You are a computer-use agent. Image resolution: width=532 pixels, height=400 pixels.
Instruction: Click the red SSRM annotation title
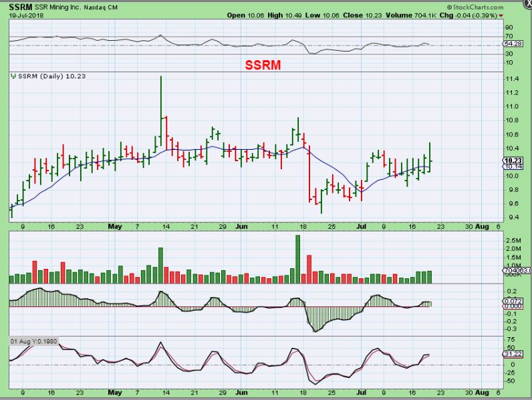[x=263, y=65]
